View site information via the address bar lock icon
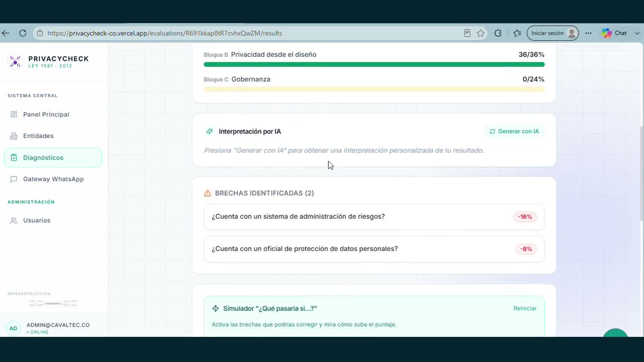The height and width of the screenshot is (362, 644). (40, 33)
